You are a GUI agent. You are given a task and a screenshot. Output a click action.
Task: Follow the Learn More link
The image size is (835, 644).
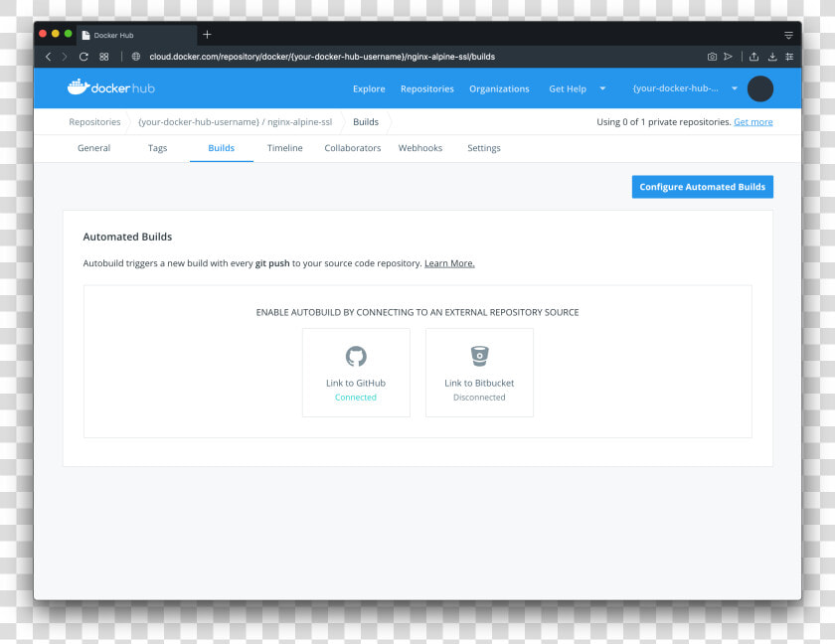click(x=449, y=263)
